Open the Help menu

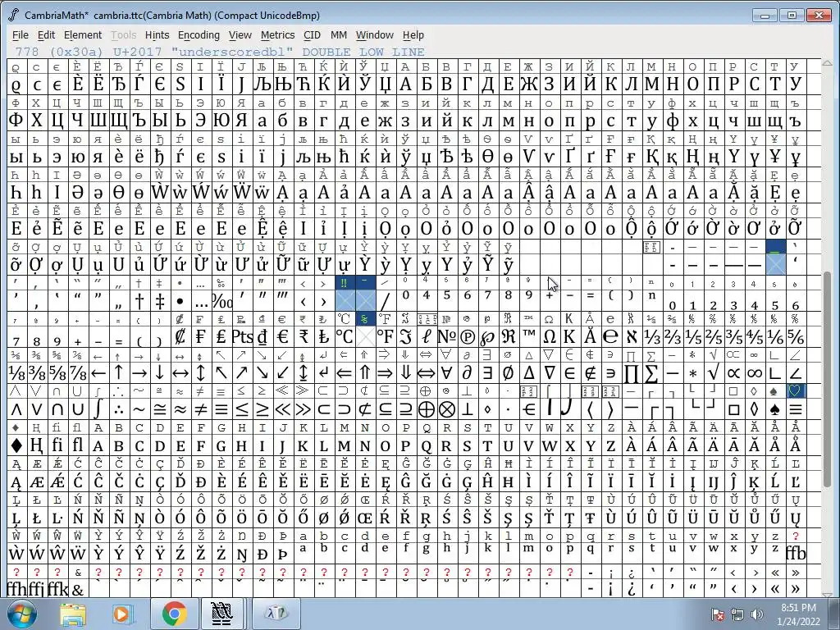click(x=413, y=34)
